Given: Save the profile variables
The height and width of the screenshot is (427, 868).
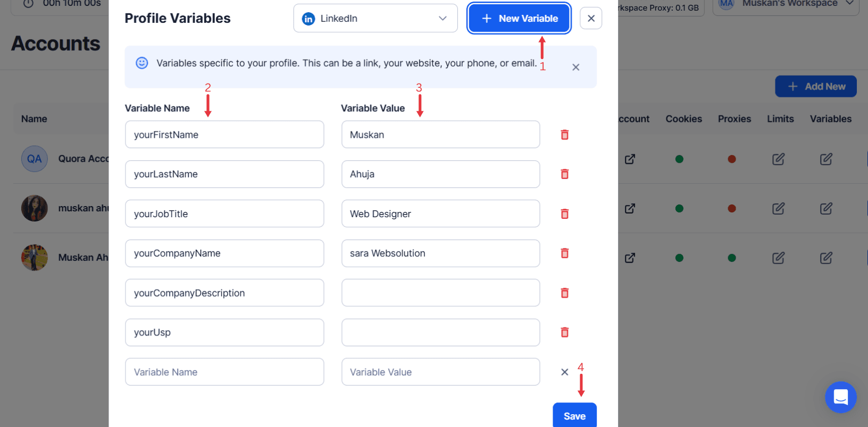Looking at the screenshot, I should 574,416.
